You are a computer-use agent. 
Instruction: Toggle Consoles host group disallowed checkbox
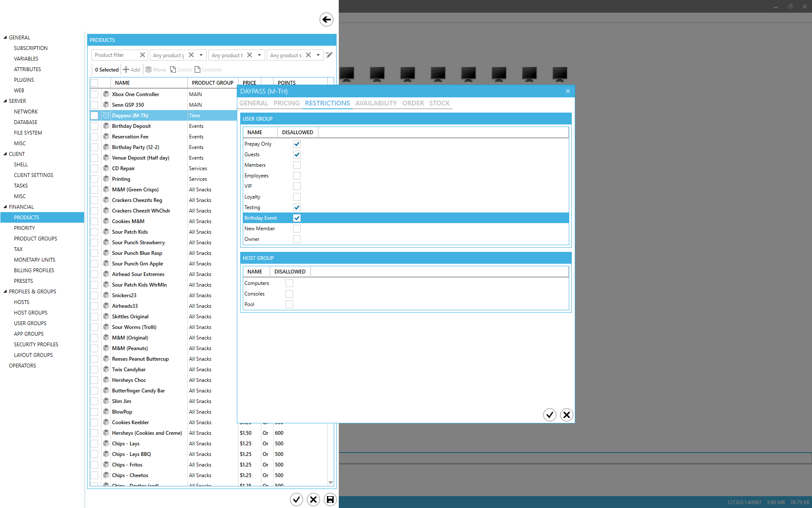pyautogui.click(x=289, y=294)
